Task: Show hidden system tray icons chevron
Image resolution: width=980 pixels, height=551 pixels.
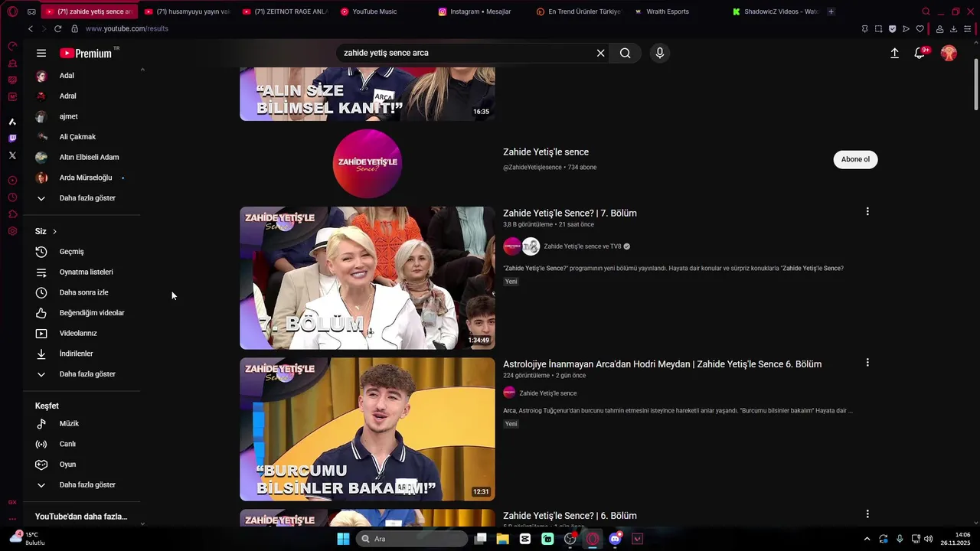Action: point(867,539)
